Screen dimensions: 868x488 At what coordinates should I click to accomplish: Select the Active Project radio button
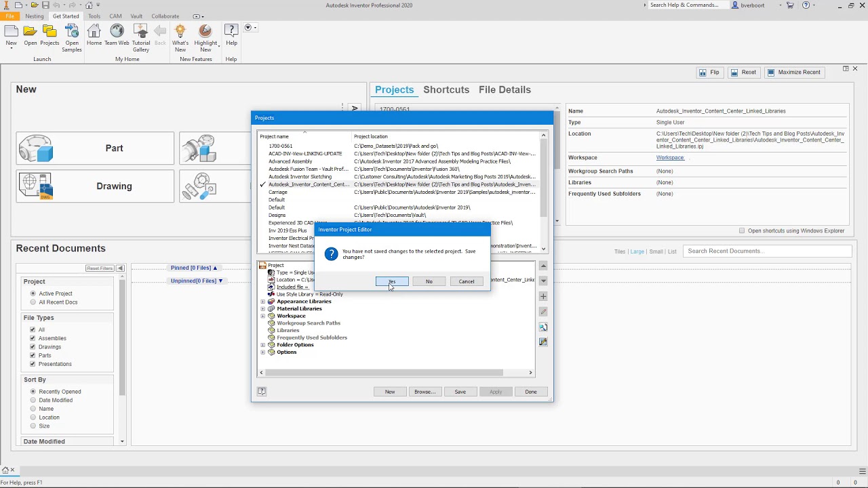click(x=33, y=293)
